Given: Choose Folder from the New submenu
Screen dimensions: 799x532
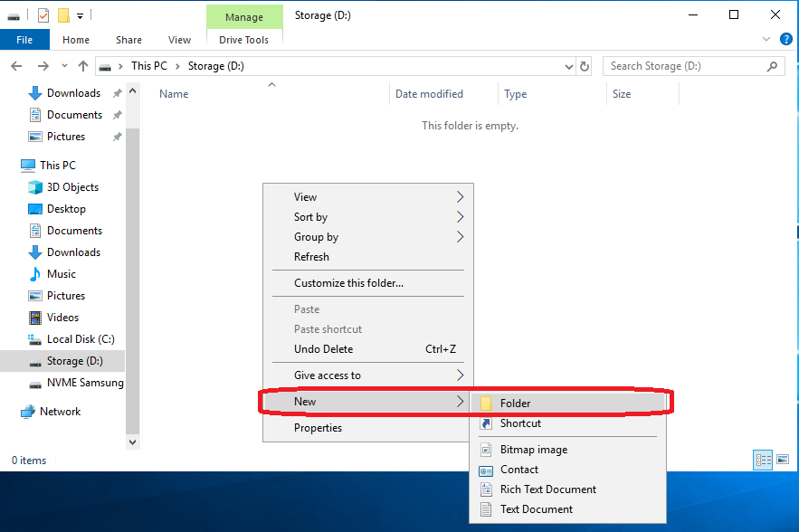Looking at the screenshot, I should (515, 404).
